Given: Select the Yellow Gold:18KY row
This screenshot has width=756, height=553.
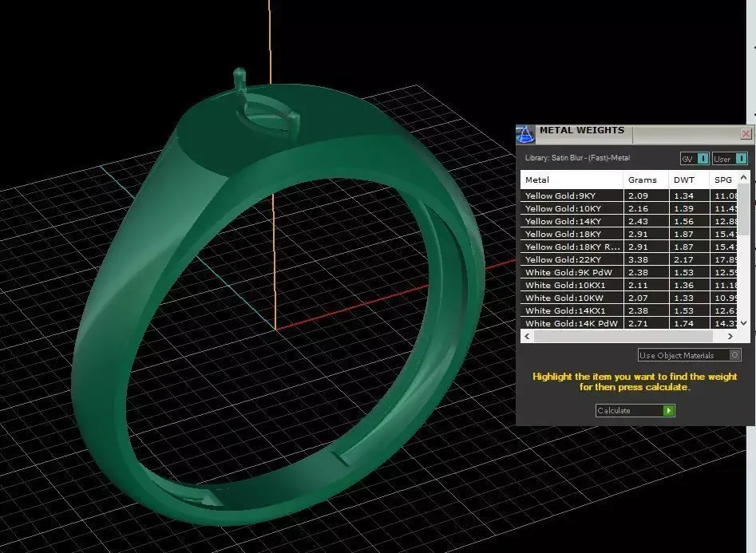Looking at the screenshot, I should pyautogui.click(x=629, y=234).
